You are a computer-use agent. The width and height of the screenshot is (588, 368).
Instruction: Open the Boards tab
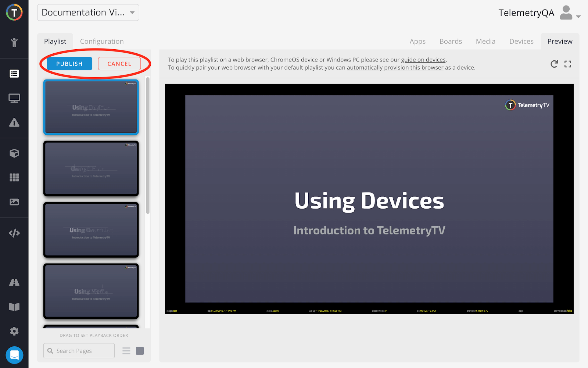(451, 41)
